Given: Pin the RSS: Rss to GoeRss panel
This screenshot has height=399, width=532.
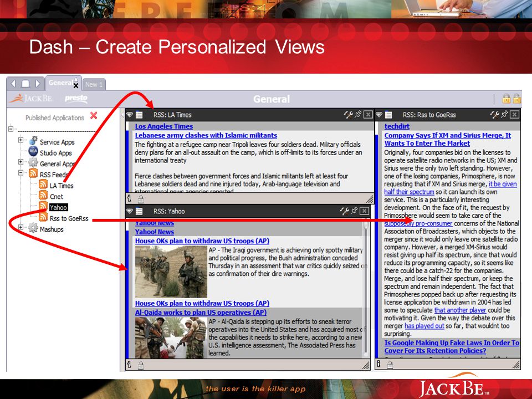Looking at the screenshot, I should pyautogui.click(x=504, y=114).
